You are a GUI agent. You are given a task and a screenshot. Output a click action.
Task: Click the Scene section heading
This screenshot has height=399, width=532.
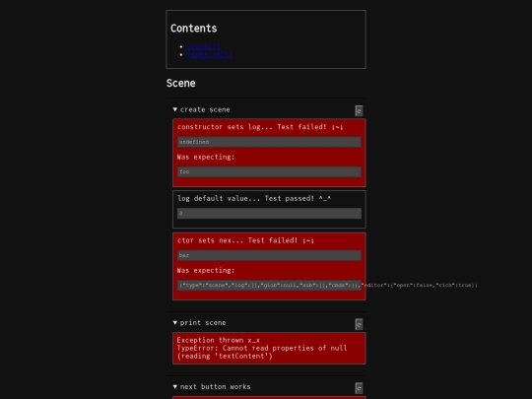click(181, 83)
